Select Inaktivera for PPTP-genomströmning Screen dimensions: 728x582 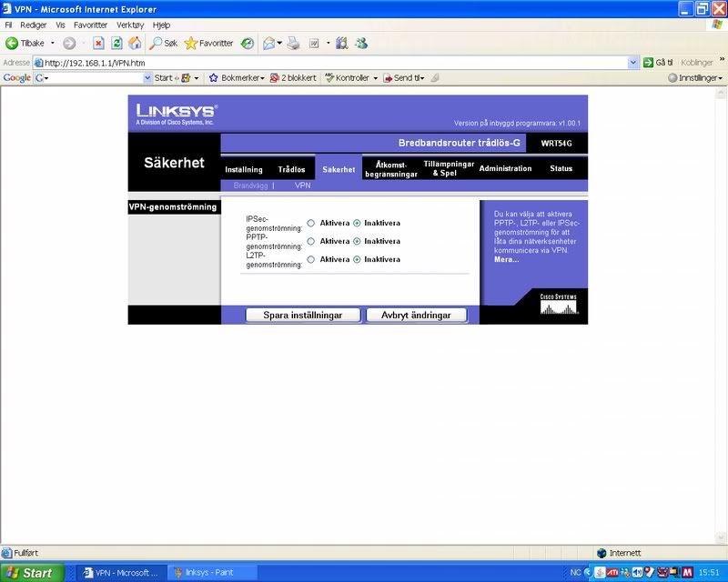357,241
